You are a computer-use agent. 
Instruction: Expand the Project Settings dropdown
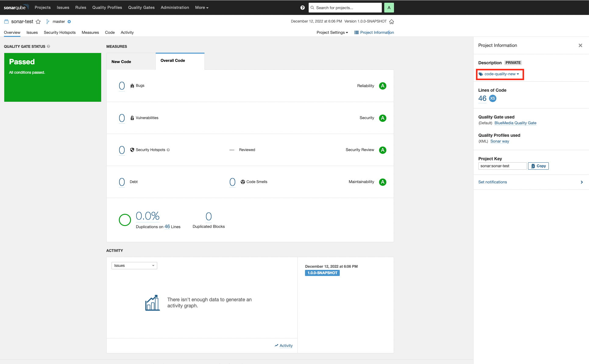[x=332, y=33]
